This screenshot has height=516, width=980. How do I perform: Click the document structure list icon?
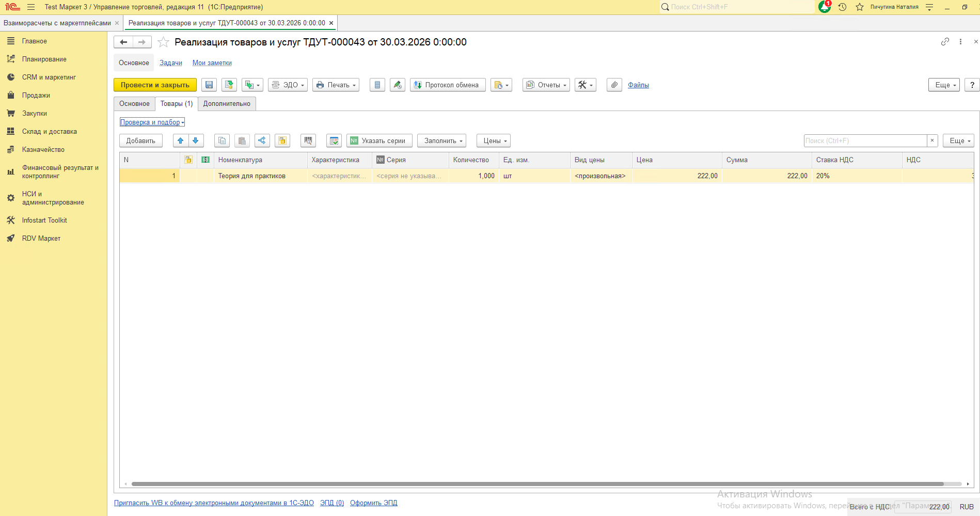point(377,85)
